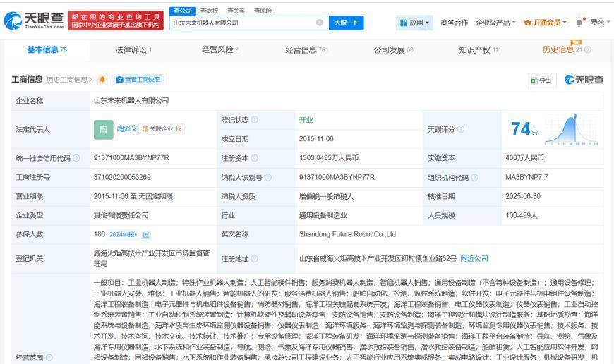Expand the 应用 dropdown menu

pos(414,23)
